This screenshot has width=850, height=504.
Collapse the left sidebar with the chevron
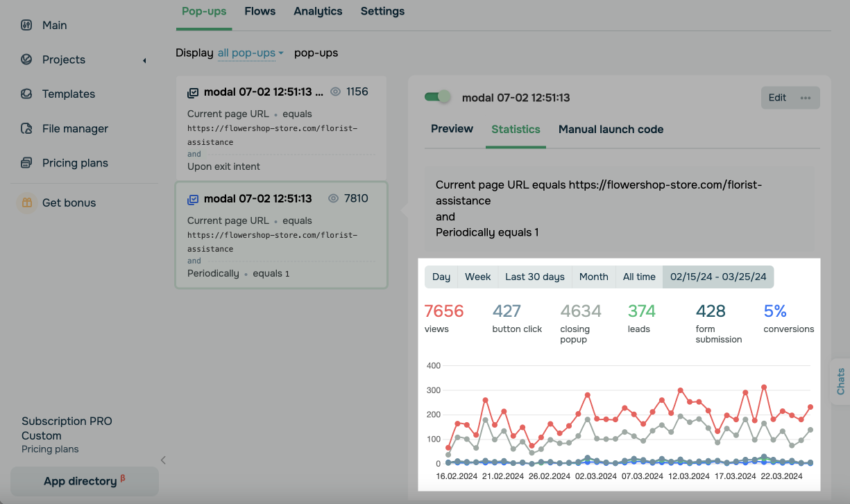click(163, 460)
